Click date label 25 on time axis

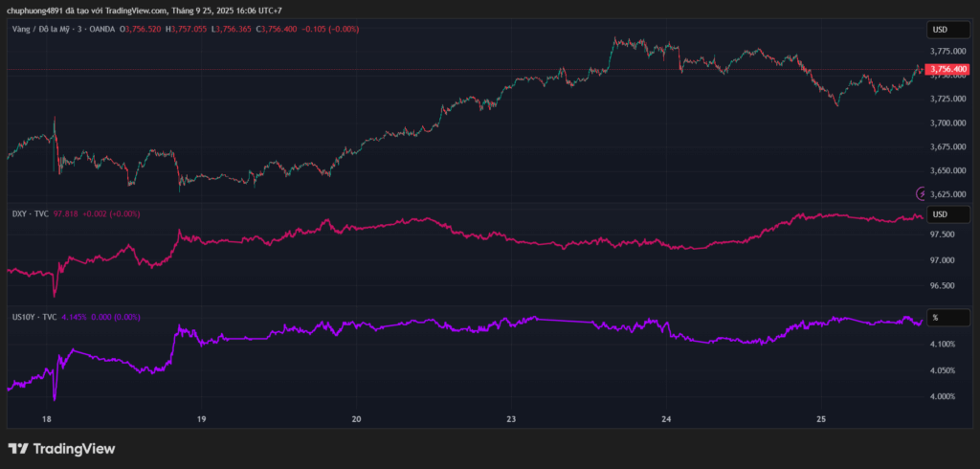pos(822,419)
